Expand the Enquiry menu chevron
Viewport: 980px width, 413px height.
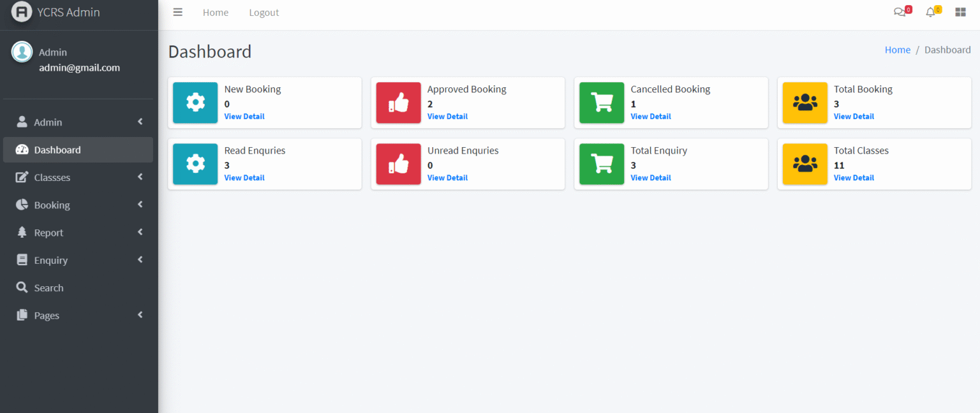click(140, 260)
